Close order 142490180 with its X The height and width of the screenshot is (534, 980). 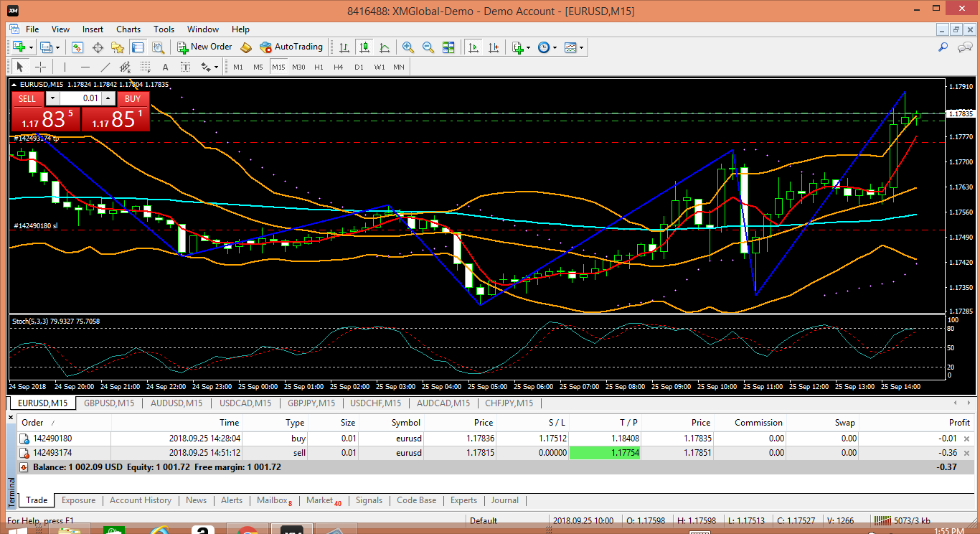point(966,439)
